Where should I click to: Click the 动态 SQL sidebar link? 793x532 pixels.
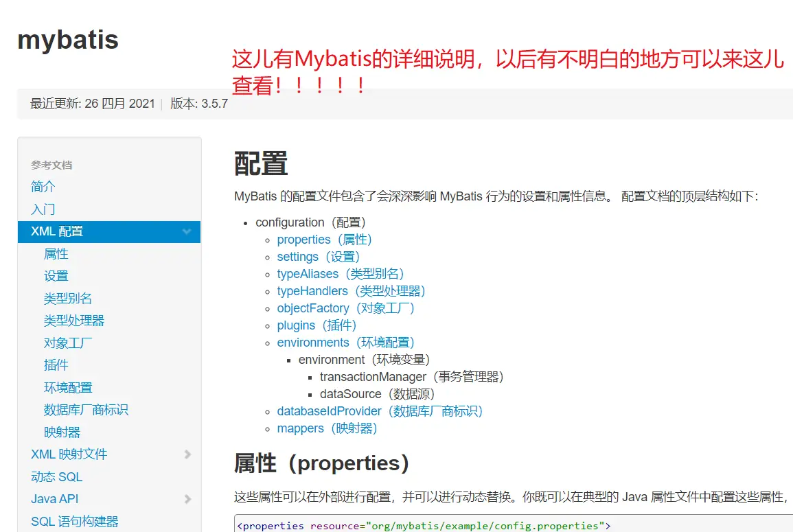click(x=56, y=476)
